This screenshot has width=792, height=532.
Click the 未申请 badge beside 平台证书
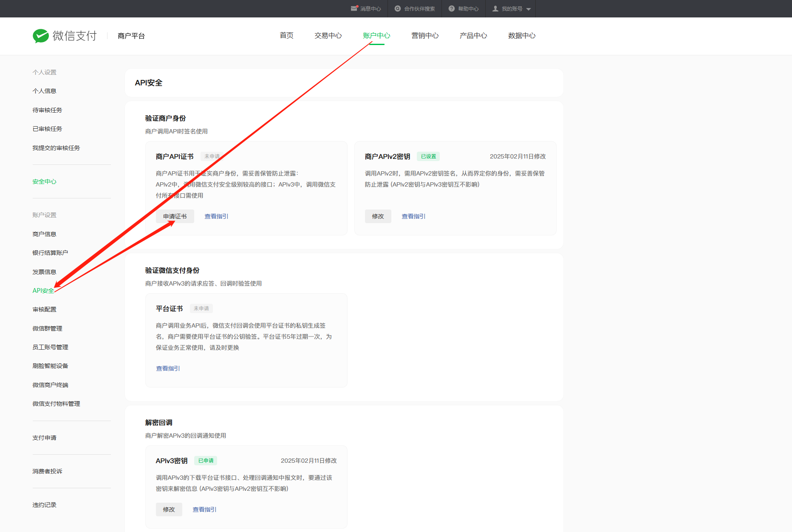201,308
